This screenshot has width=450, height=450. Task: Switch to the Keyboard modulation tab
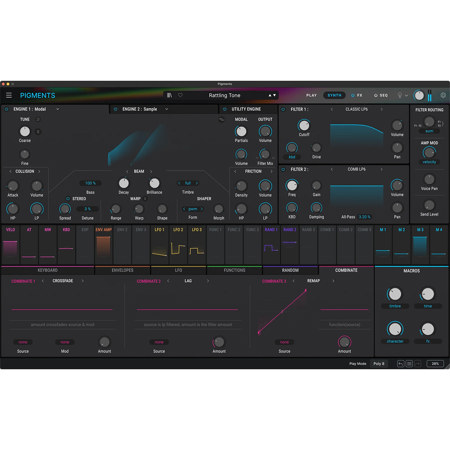(x=48, y=270)
